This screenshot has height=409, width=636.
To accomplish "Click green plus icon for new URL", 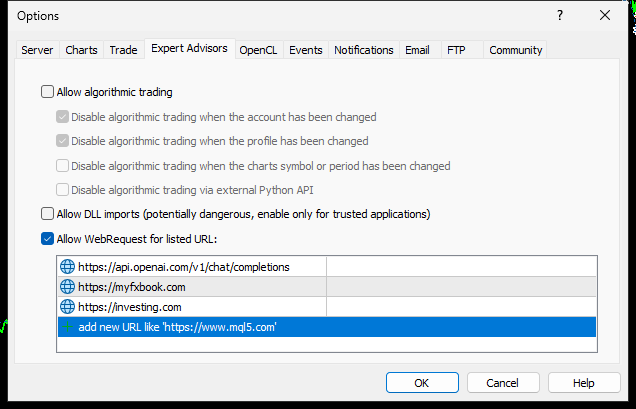I will 68,327.
